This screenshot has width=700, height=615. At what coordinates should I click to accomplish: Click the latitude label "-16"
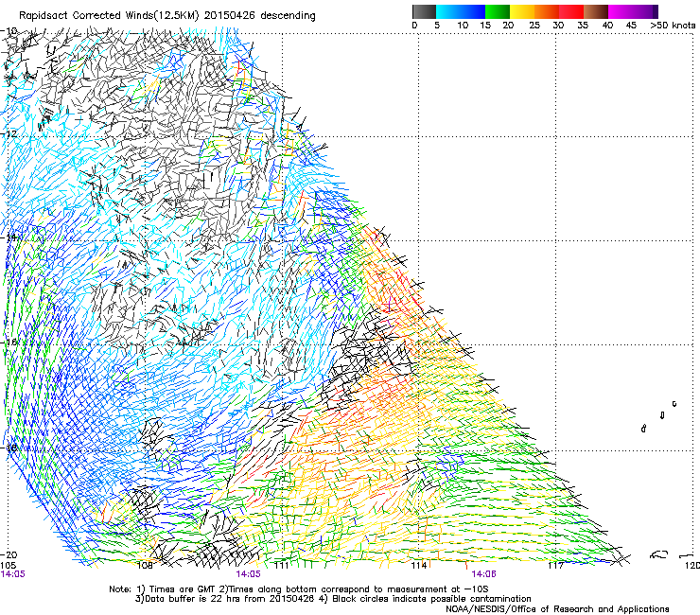9,343
